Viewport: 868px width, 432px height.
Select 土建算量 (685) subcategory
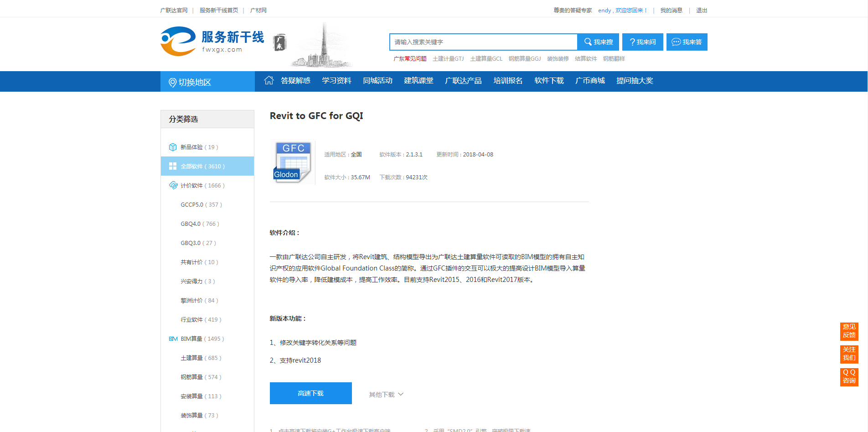pyautogui.click(x=207, y=358)
